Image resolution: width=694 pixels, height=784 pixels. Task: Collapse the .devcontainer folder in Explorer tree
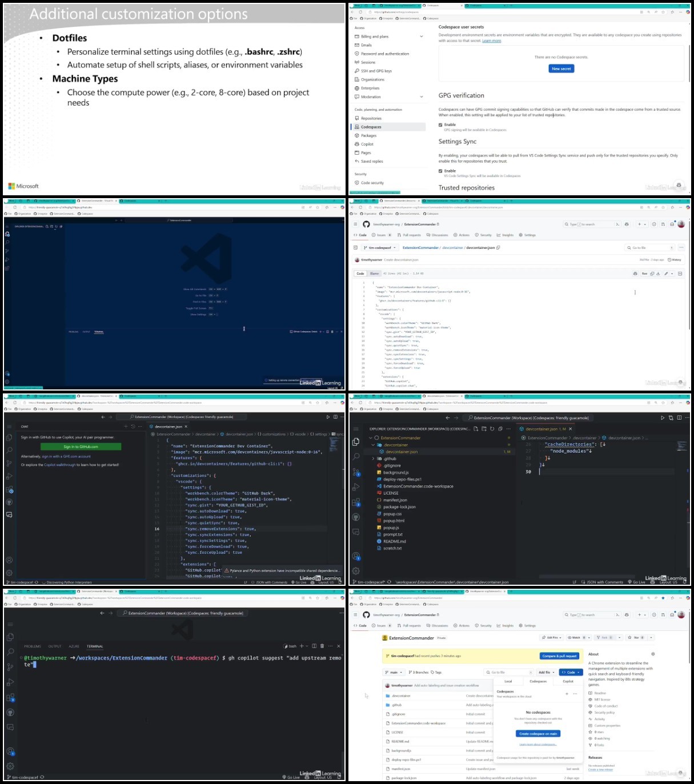click(373, 445)
